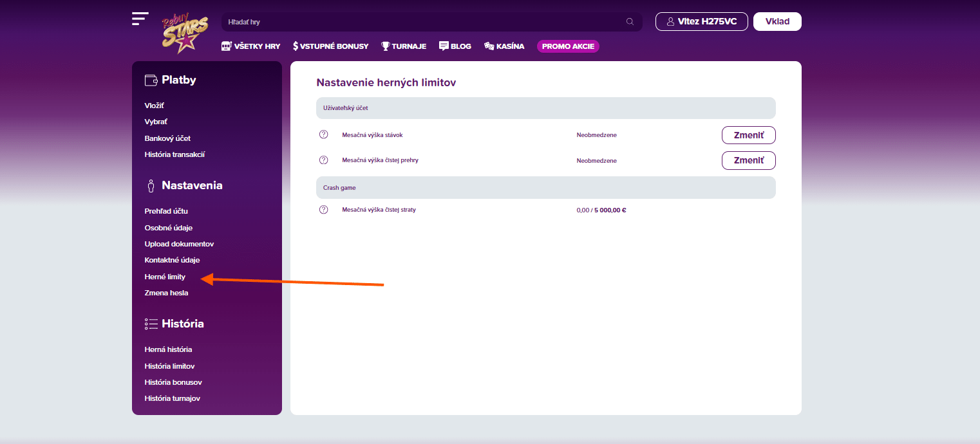Open the Vitez H275VC account button

[x=702, y=21]
